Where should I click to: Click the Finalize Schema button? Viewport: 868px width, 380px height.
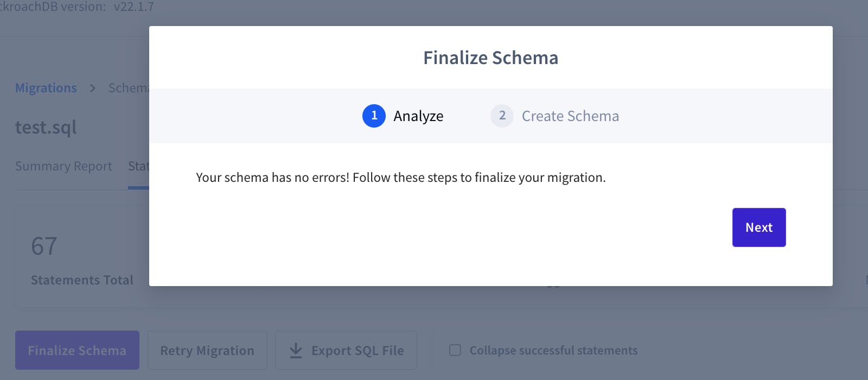pyautogui.click(x=77, y=350)
